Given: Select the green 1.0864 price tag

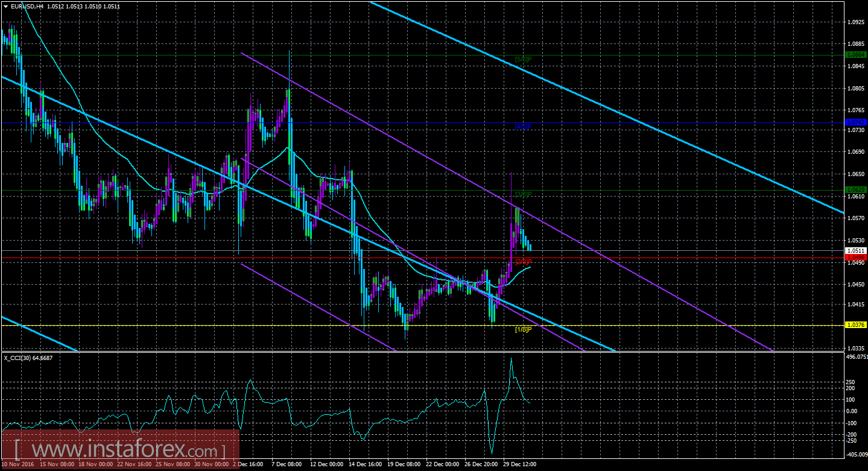Looking at the screenshot, I should [857, 54].
